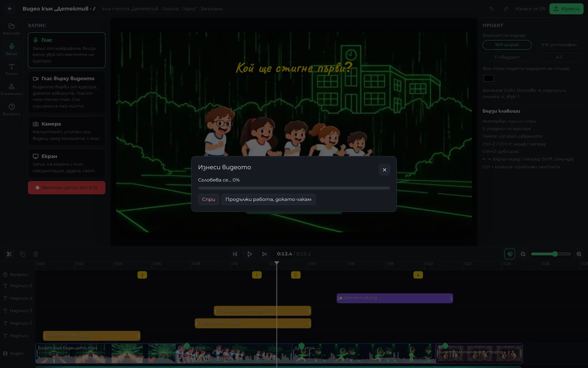The image size is (588, 368).
Task: Select question marker 3 on timeline
Action: (142, 275)
